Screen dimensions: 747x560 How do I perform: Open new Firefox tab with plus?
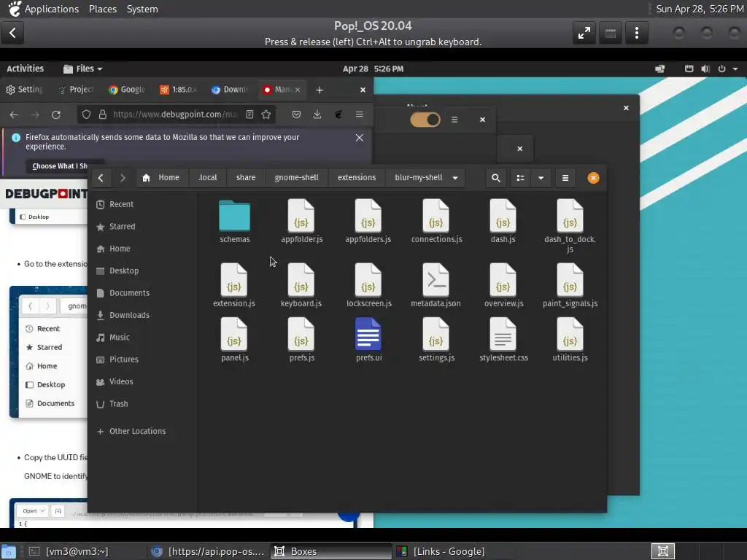[x=320, y=90]
